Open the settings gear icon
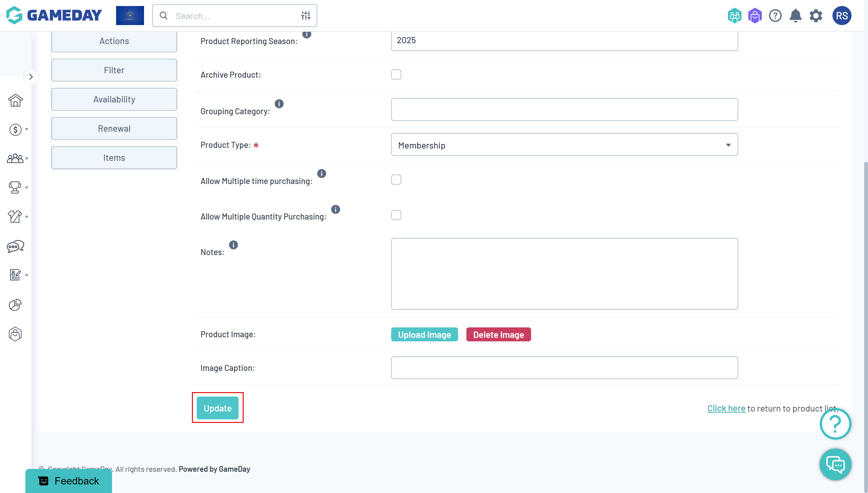The image size is (868, 493). pos(816,16)
